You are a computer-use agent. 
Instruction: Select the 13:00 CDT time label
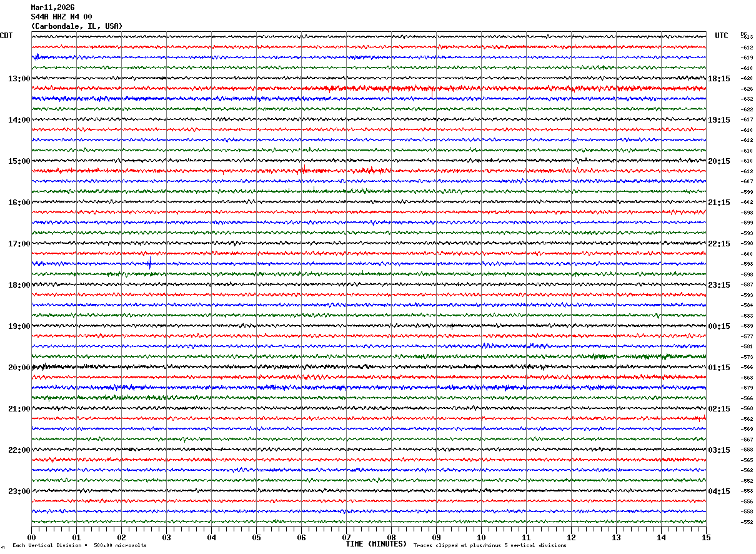click(19, 79)
